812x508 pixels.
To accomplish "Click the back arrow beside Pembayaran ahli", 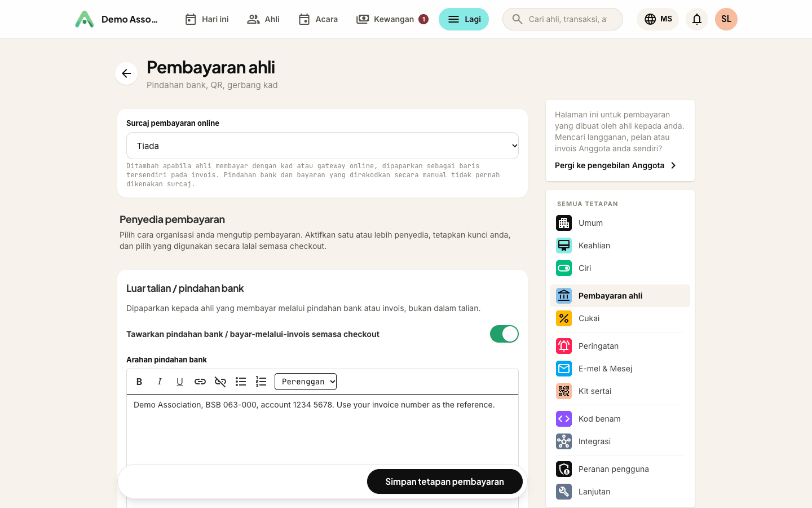I will click(x=126, y=73).
